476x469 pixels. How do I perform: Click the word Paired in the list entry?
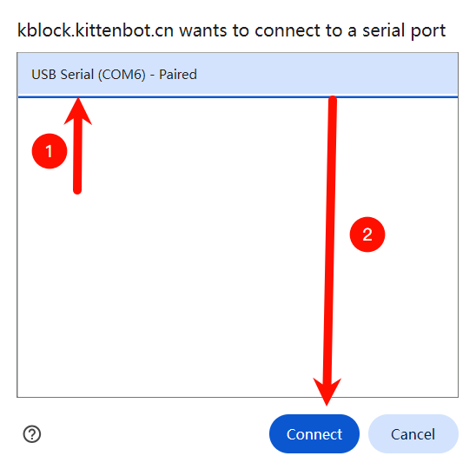178,75
